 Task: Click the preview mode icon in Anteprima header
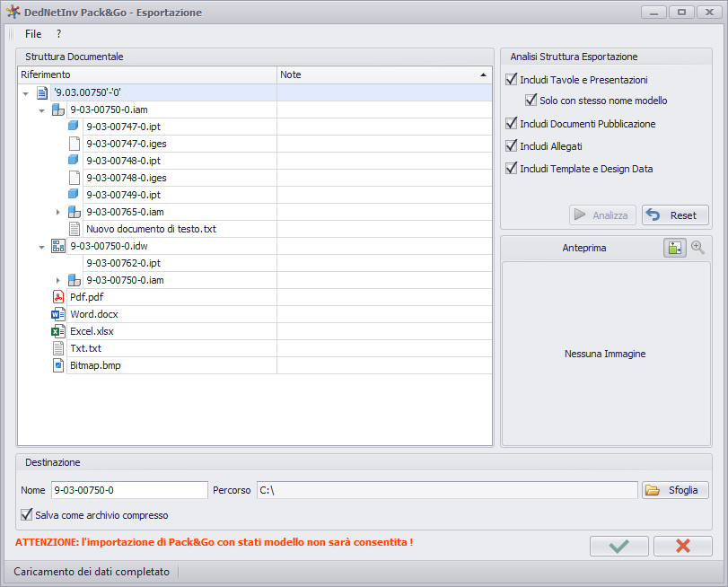coord(675,248)
